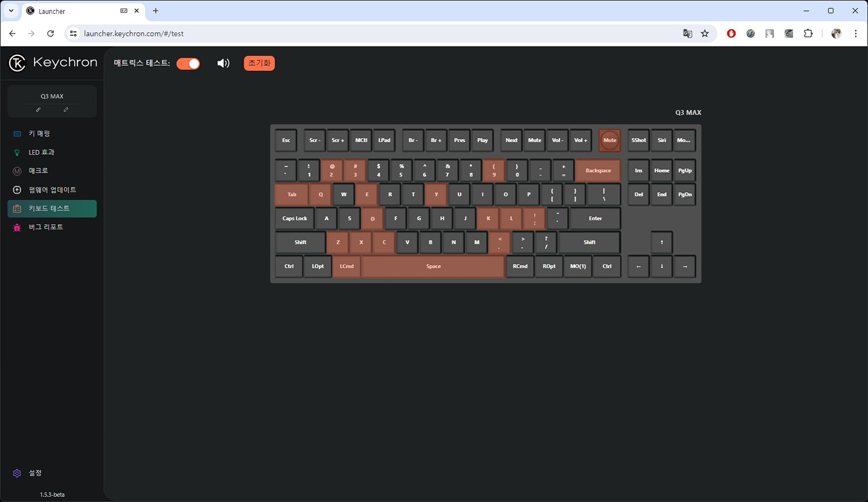Click the browser back arrow
This screenshot has width=868, height=502.
[x=12, y=34]
